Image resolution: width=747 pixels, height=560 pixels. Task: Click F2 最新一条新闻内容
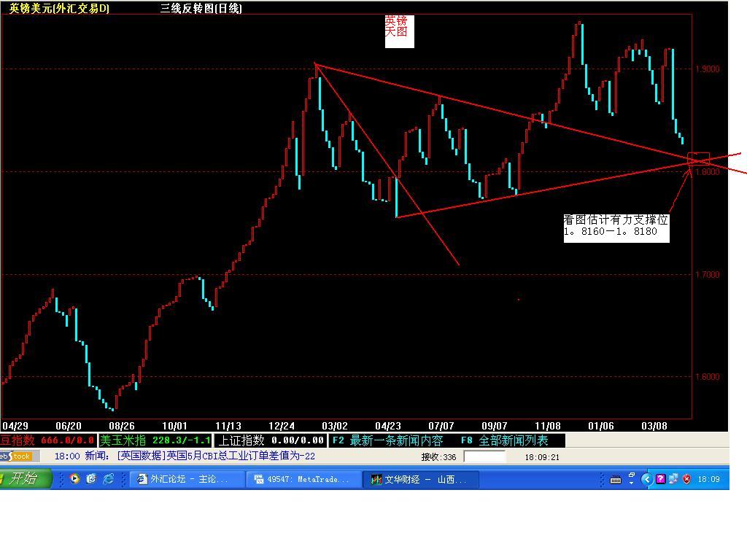[388, 440]
